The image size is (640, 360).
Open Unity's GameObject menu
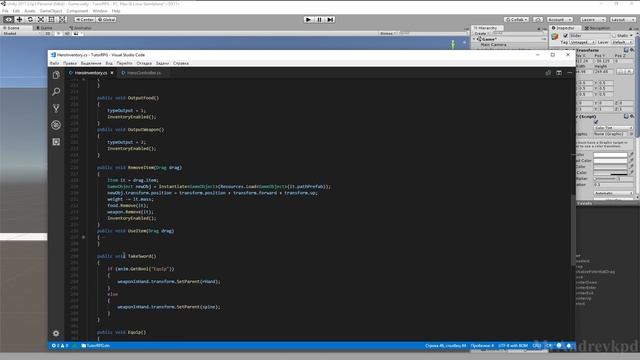(51, 11)
